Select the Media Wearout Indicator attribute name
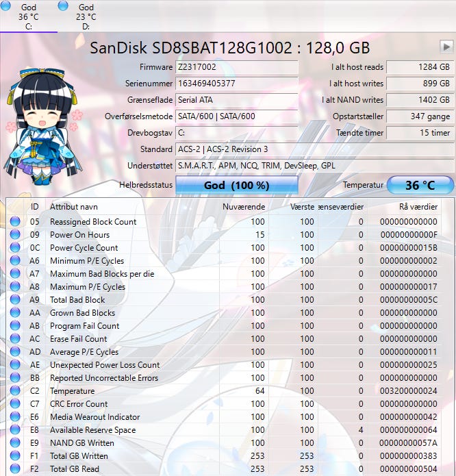 tap(94, 417)
